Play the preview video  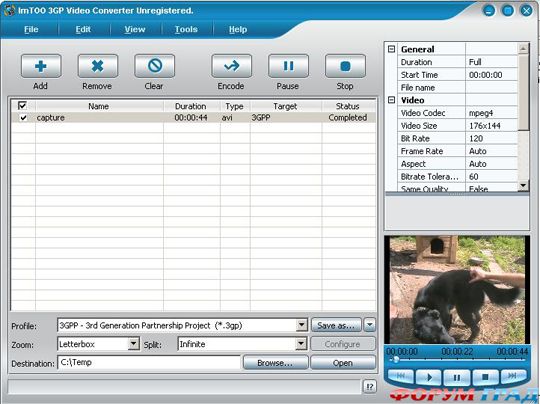[x=429, y=377]
